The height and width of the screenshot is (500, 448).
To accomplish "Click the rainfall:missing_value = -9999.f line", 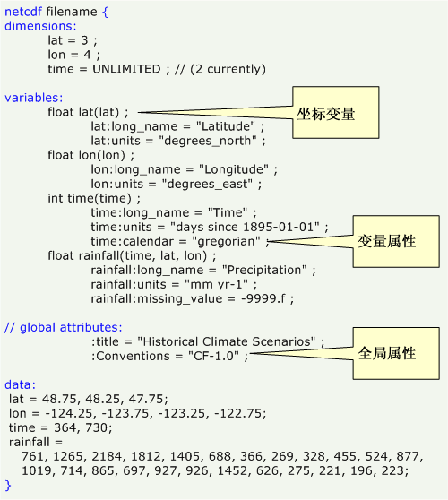I will (x=193, y=298).
